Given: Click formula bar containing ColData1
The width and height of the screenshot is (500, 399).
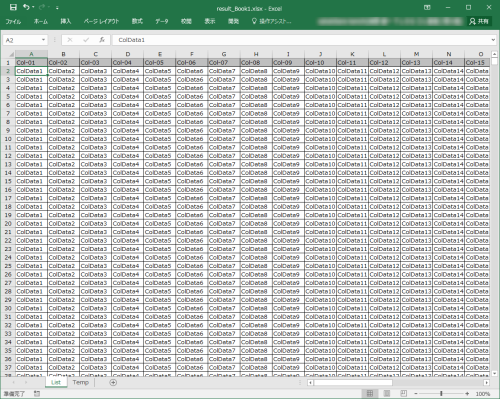Looking at the screenshot, I should [x=301, y=40].
